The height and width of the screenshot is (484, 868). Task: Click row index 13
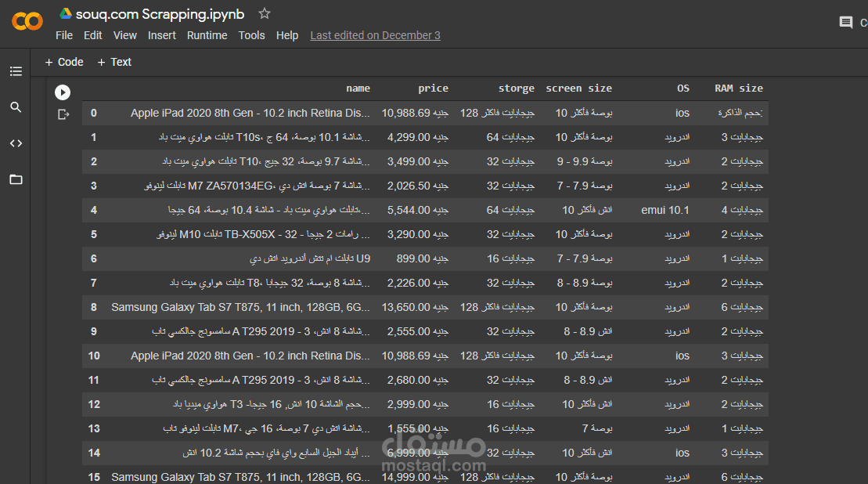tap(94, 428)
